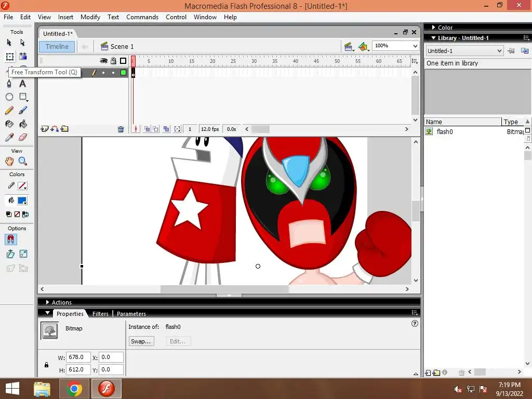Open the Commands menu
The image size is (532, 399).
click(x=142, y=17)
